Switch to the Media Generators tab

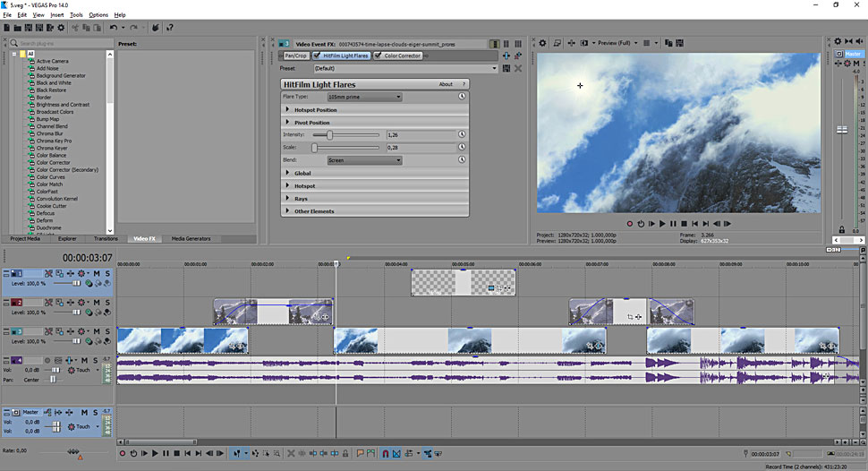(x=191, y=239)
